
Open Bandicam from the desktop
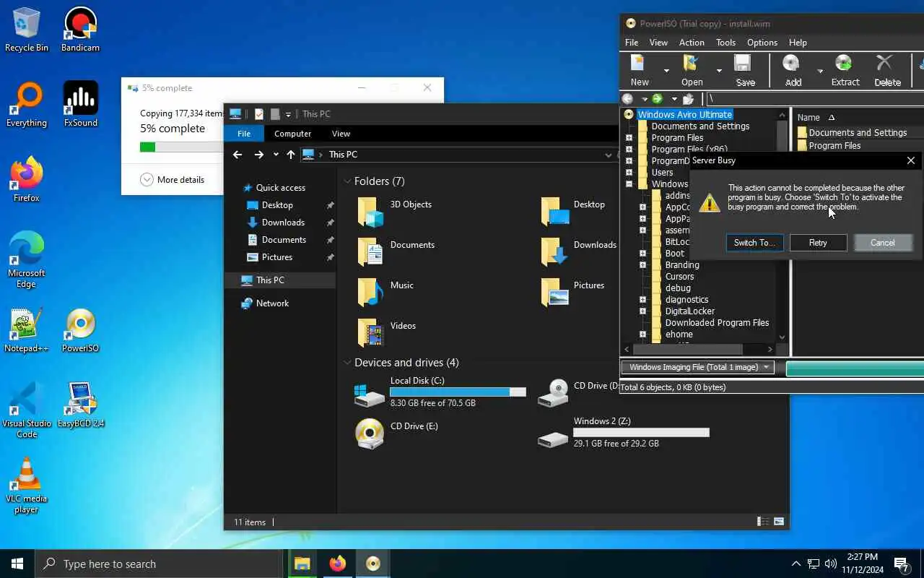(80, 30)
